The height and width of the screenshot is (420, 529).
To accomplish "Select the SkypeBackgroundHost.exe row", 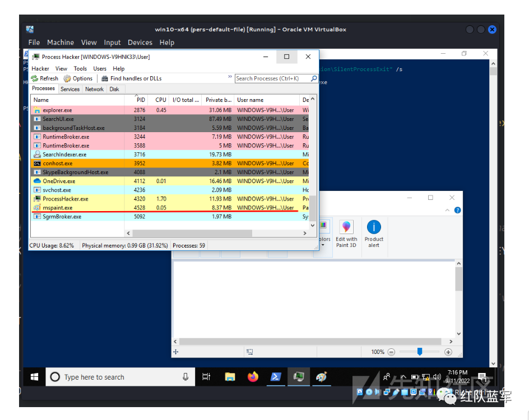I will coord(170,172).
